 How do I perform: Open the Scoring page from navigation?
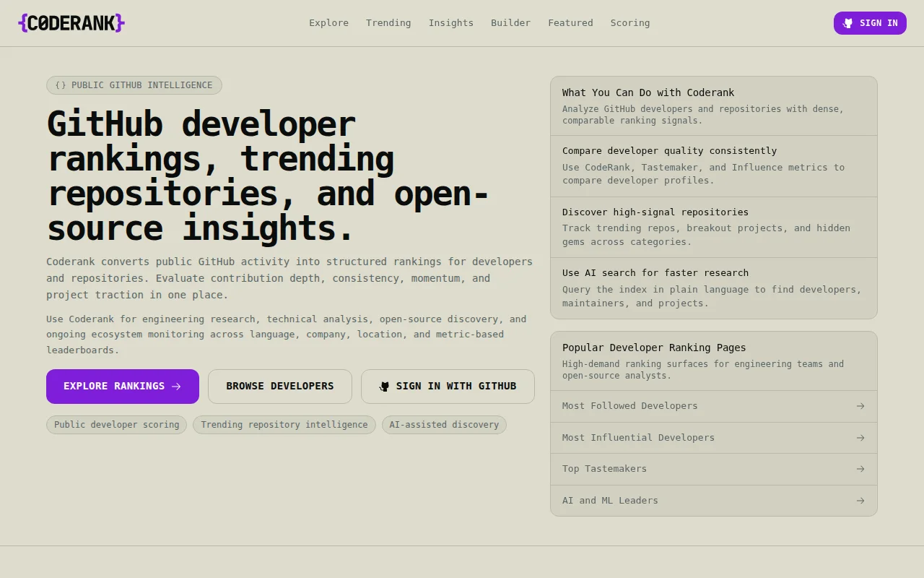pyautogui.click(x=630, y=23)
